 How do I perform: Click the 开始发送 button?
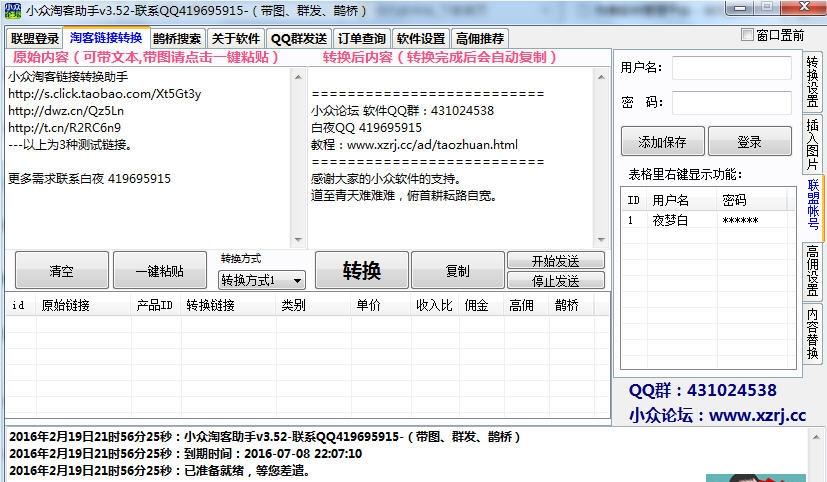pos(555,261)
